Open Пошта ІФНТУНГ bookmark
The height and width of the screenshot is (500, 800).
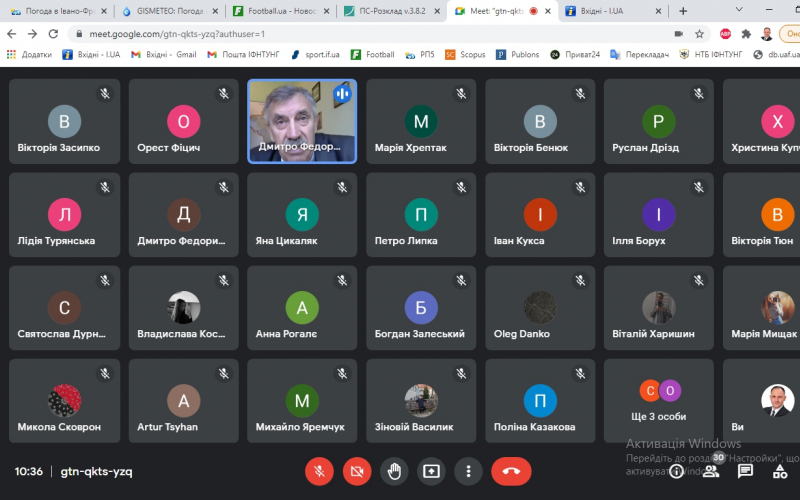coord(243,55)
